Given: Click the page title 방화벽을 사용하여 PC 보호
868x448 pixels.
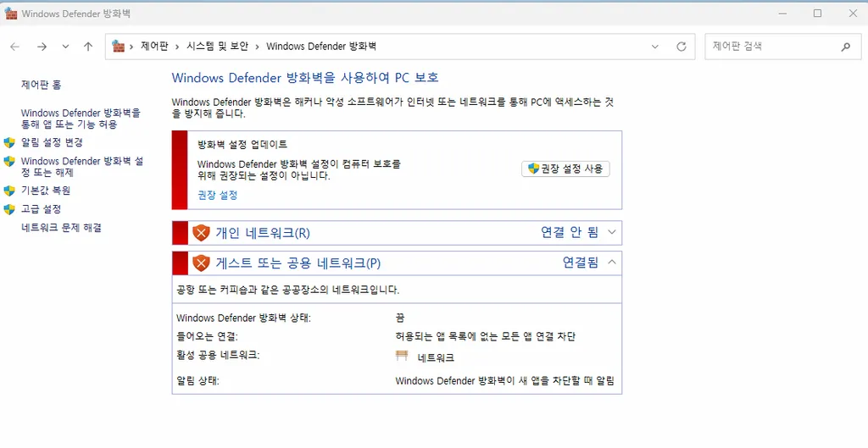Looking at the screenshot, I should 305,77.
